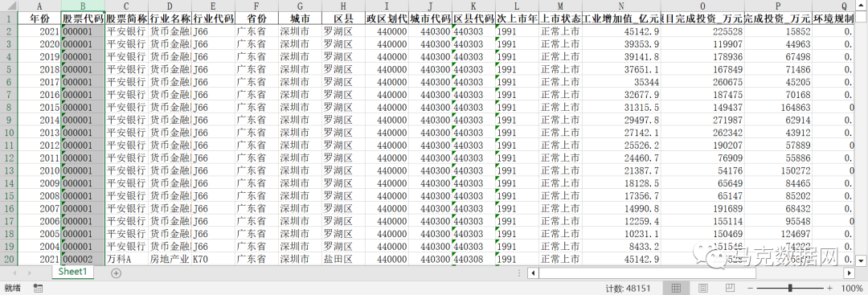Click the 计数: 48151 status bar count
This screenshot has width=868, height=295.
[x=628, y=289]
